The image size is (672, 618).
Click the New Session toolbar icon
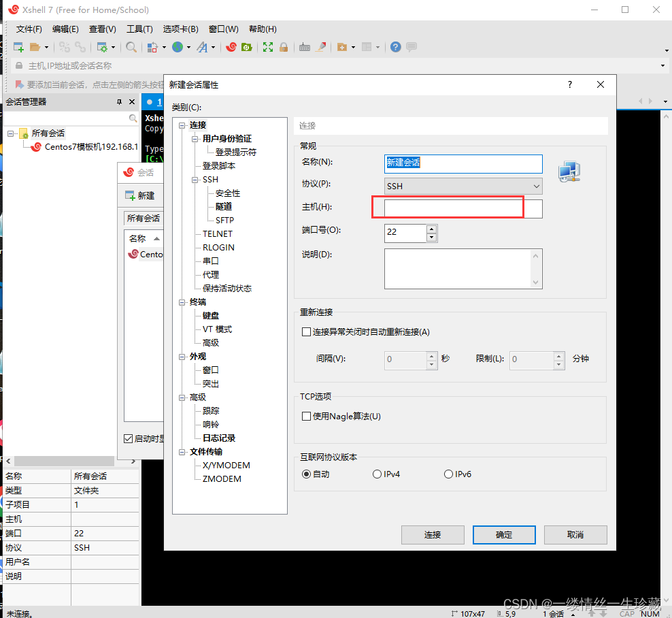18,47
